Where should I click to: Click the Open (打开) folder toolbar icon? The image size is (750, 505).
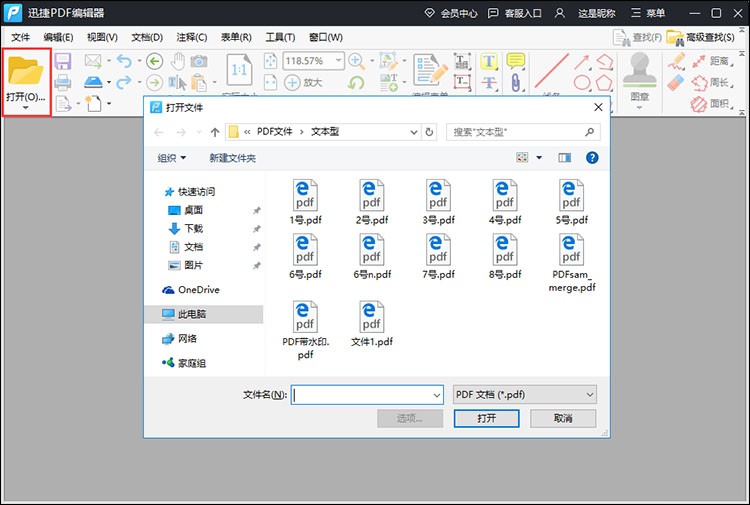coord(26,72)
